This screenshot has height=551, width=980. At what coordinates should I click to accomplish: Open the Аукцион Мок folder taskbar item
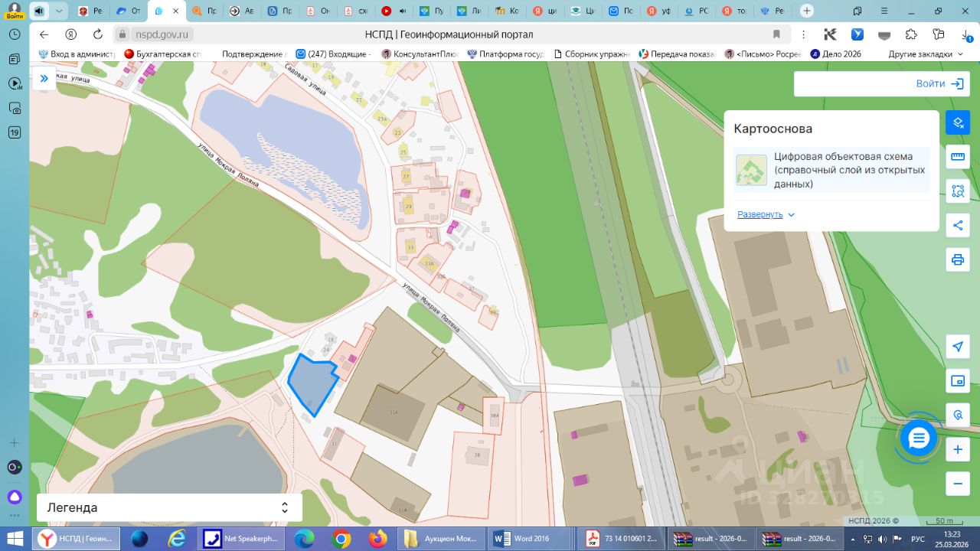(x=442, y=538)
